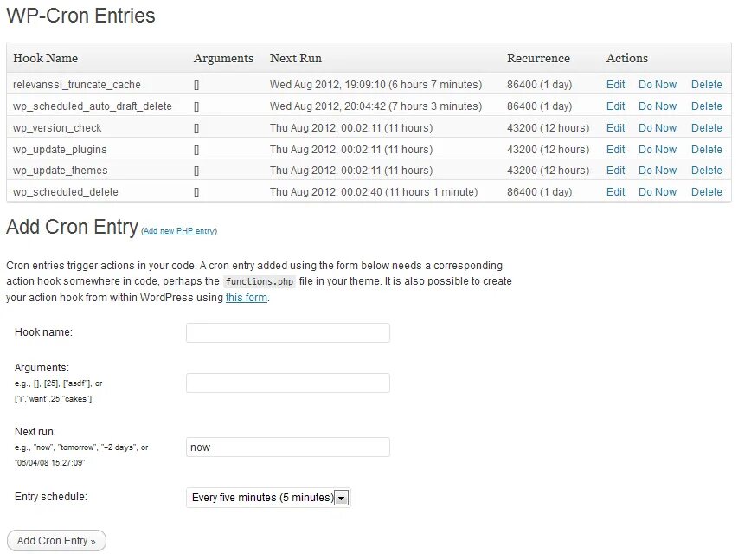Focus the Arguments text field
Viewport: 738px width, 560px height.
[287, 383]
